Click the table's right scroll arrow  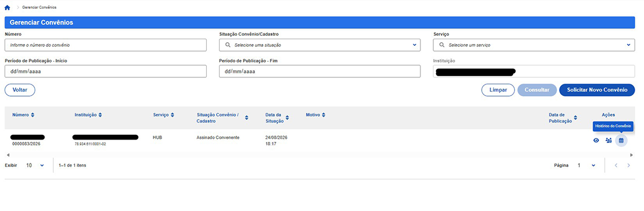pyautogui.click(x=632, y=155)
